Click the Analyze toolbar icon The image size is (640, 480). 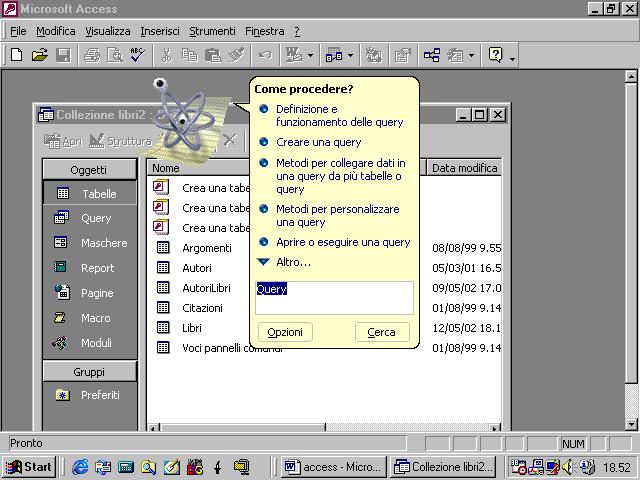tap(334, 55)
